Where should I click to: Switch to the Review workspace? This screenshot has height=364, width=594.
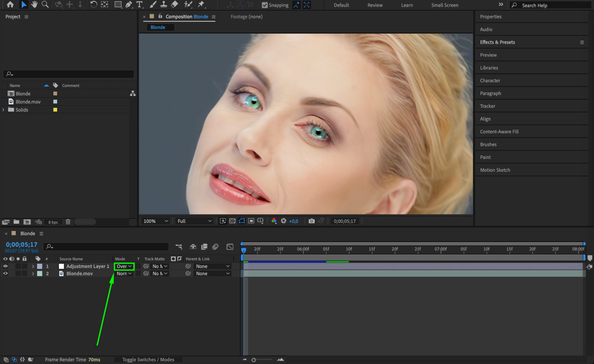pyautogui.click(x=375, y=5)
